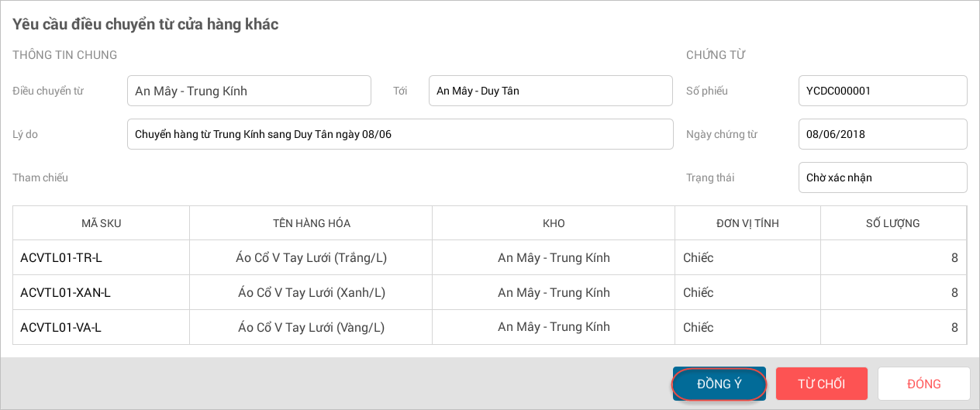Click the TÊN HÀNG HÓA column header
The width and height of the screenshot is (980, 410).
point(311,223)
